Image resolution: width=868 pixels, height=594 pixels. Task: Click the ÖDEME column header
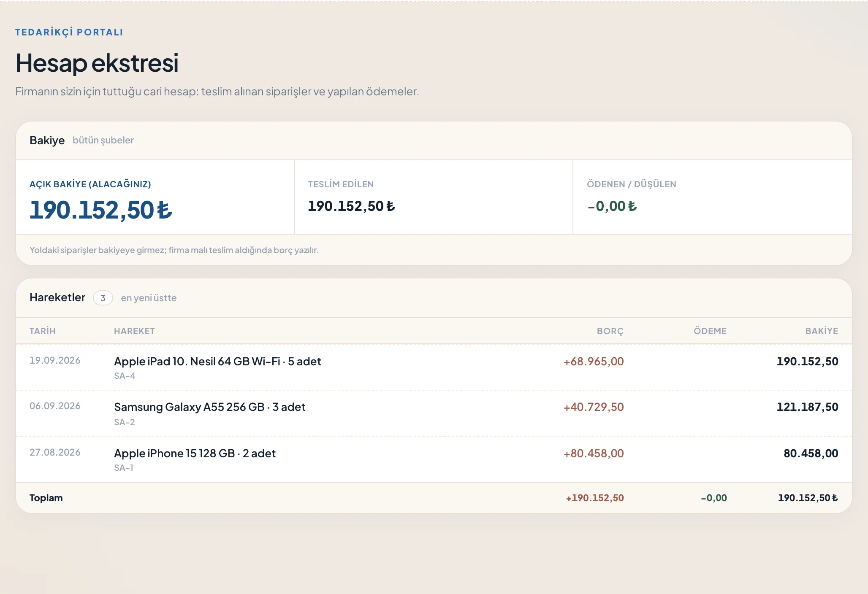point(710,331)
